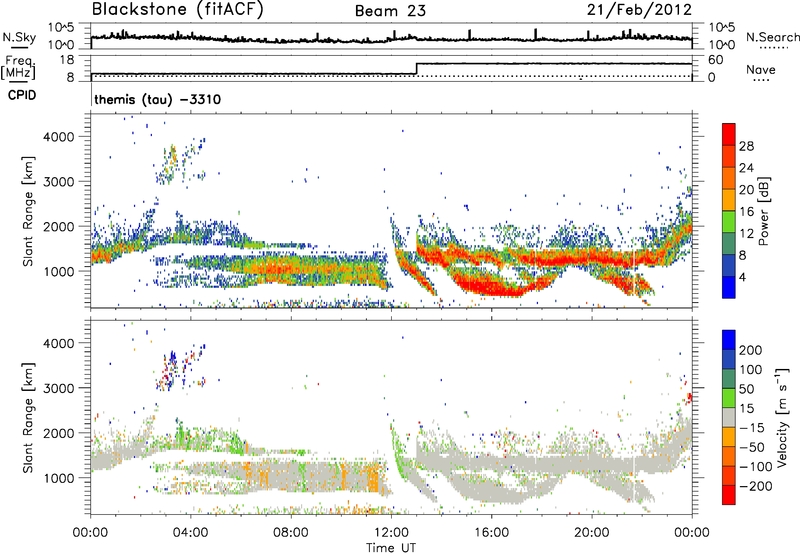Click '3000' on the velocity panel axis
Viewport: 800px width, 554px height.
[x=58, y=388]
